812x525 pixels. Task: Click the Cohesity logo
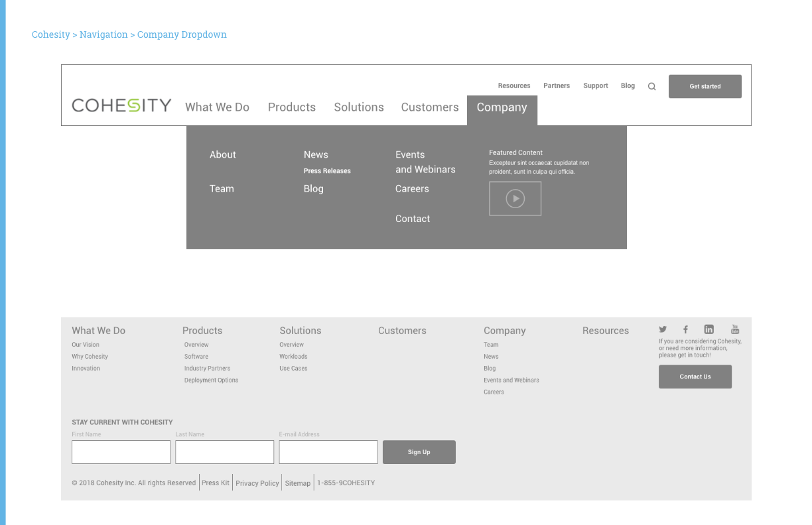click(121, 105)
